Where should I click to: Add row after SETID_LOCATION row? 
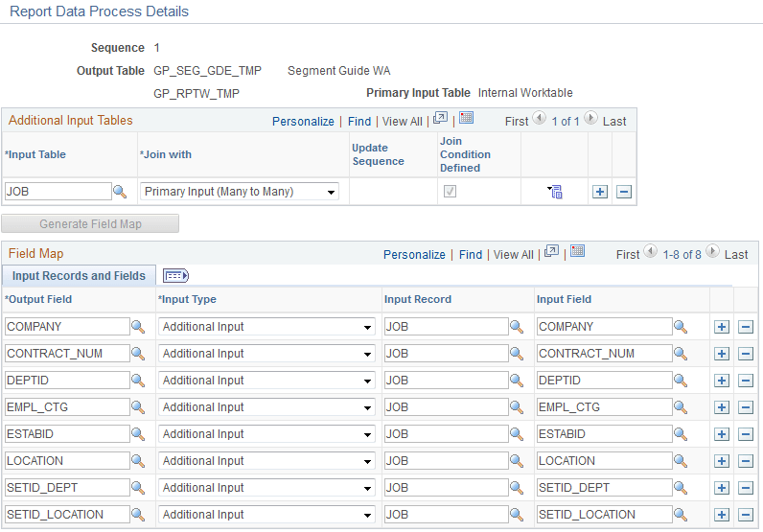point(722,515)
